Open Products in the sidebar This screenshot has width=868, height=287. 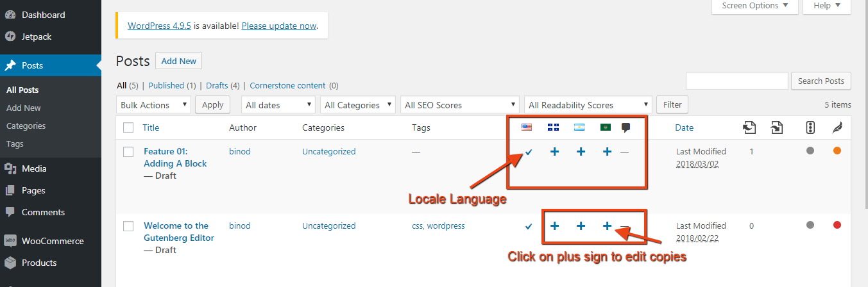tap(51, 263)
